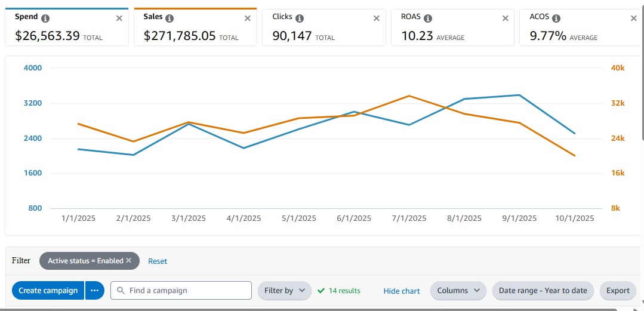
Task: Dismiss the Clicks metric card
Action: tap(376, 19)
